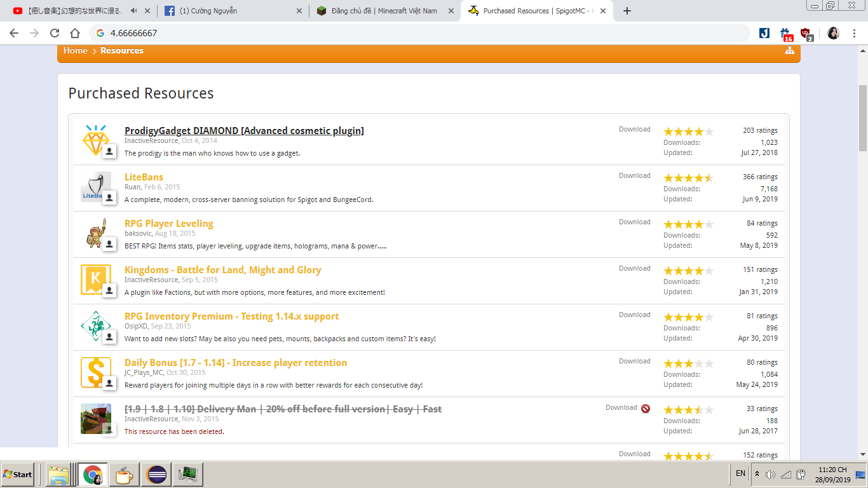Open a new browser tab

tap(627, 11)
